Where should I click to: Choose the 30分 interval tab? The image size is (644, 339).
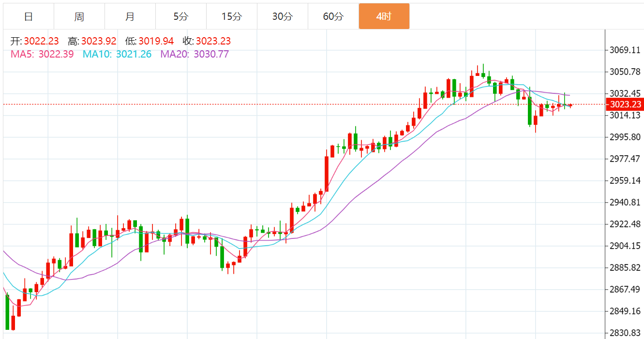coord(283,16)
